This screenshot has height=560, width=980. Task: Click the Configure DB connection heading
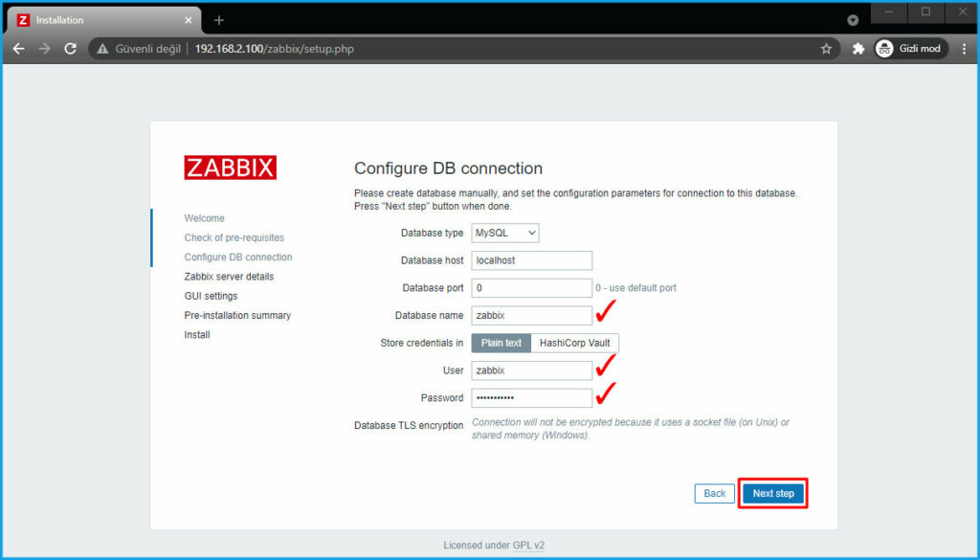pyautogui.click(x=448, y=168)
